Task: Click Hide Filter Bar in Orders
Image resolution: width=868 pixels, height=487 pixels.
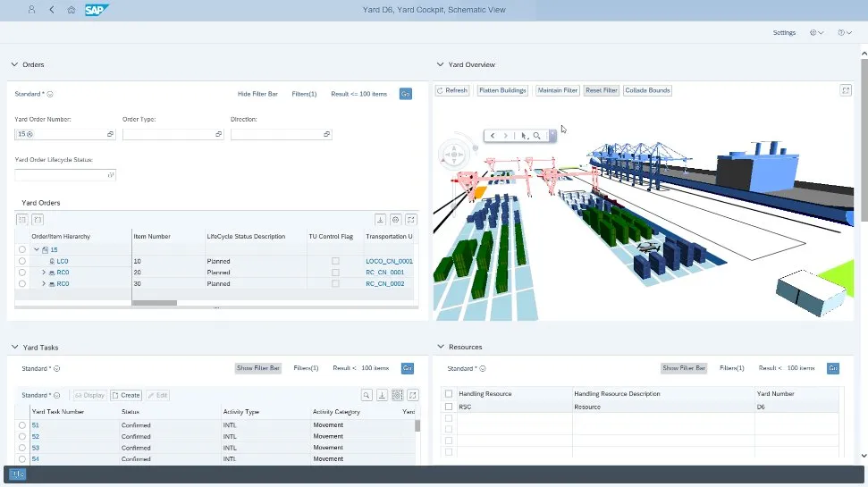Action: [257, 94]
